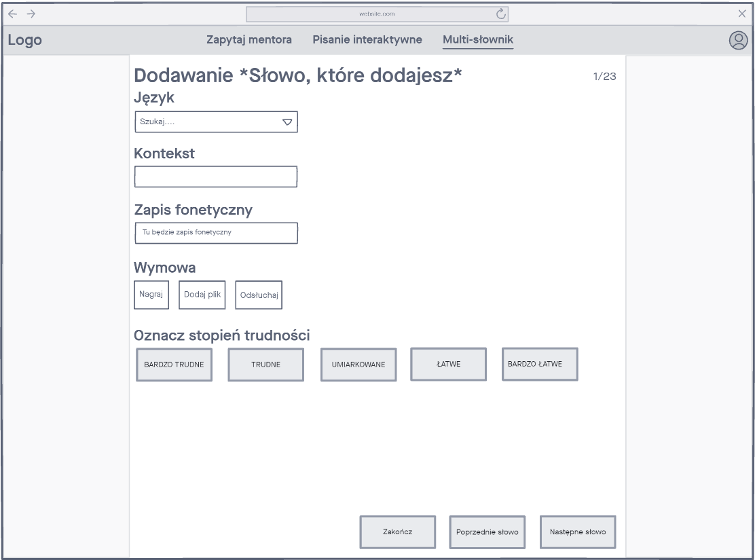The image size is (755, 560).
Task: Open the user profile avatar icon
Action: (x=738, y=41)
